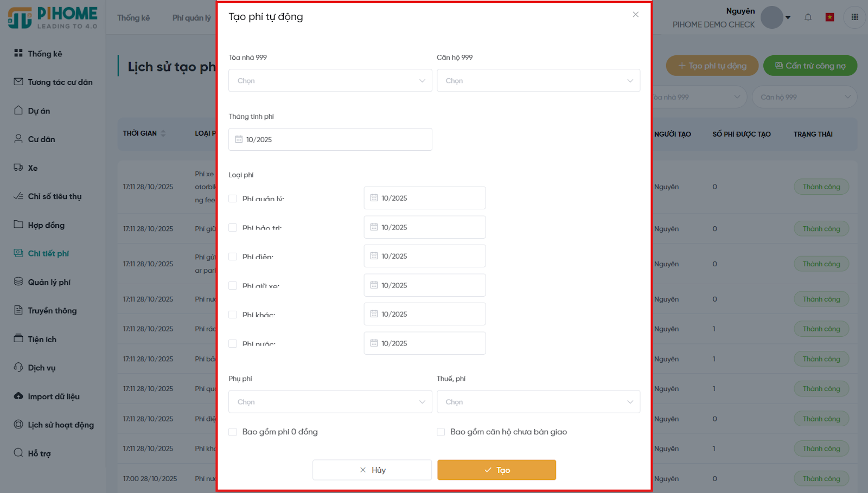868x493 pixels.
Task: Click the Phí điện month input field
Action: 424,256
